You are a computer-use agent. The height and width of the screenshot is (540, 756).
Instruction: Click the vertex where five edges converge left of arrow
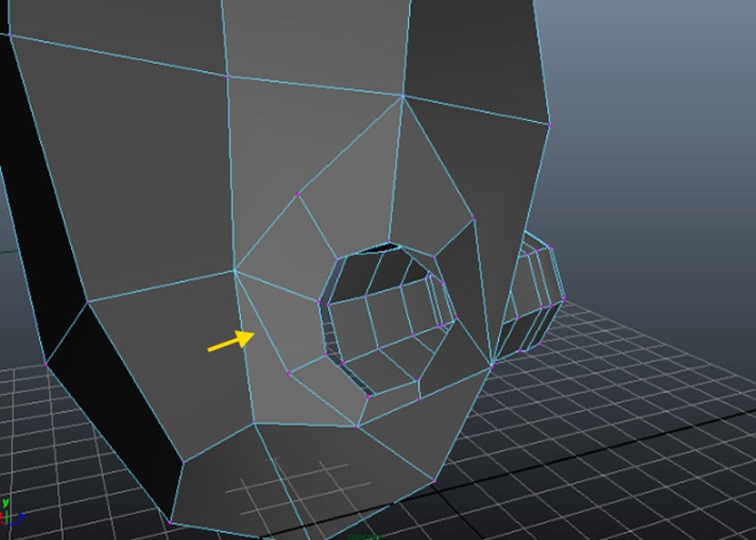[x=236, y=270]
